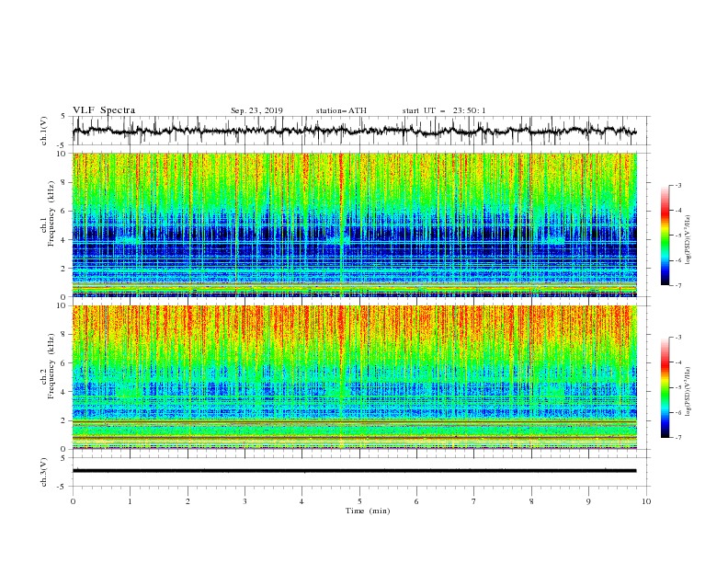Click the "VLF Spectra" title text
Image resolution: width=728 pixels, height=563 pixels.
point(104,110)
